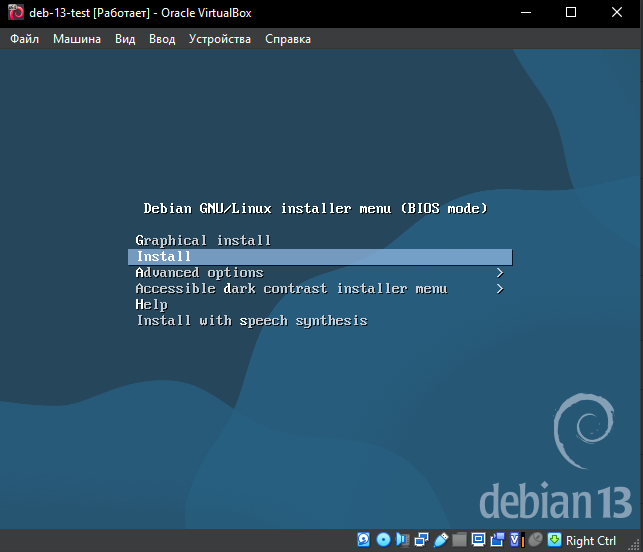Click the USB devices indicator icon
This screenshot has height=552, width=643.
[x=440, y=540]
